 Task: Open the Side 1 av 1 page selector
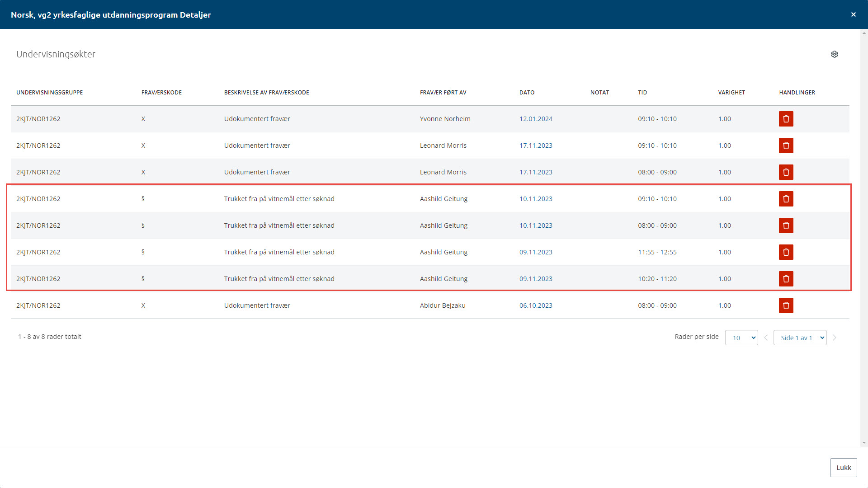click(800, 338)
